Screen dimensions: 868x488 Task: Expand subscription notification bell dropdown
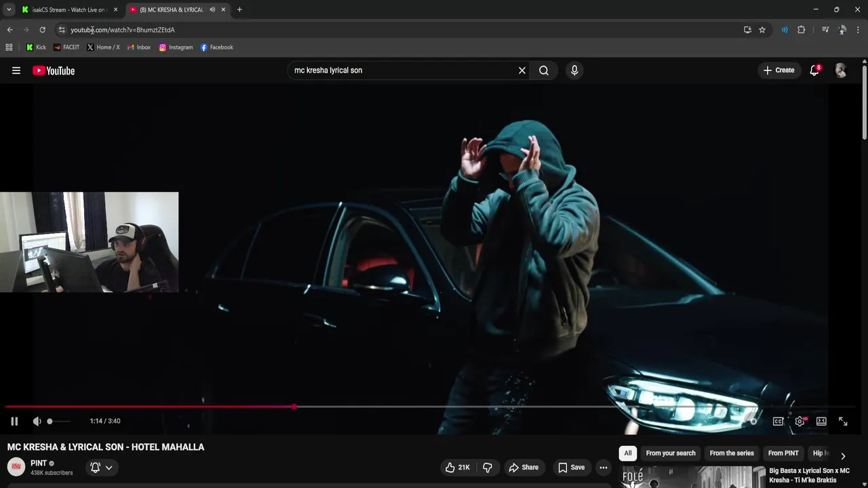pyautogui.click(x=101, y=467)
